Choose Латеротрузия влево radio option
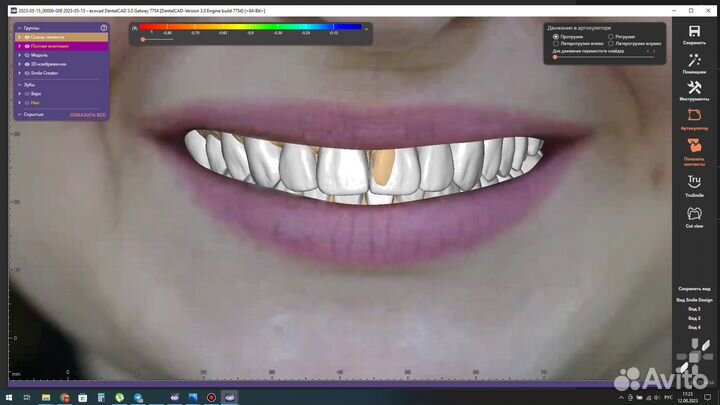This screenshot has height=405, width=720. (x=556, y=44)
